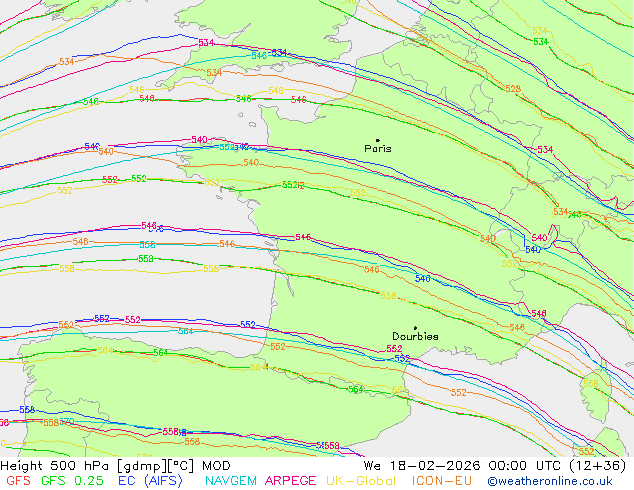Image resolution: width=634 pixels, height=490 pixels.
Task: Click the Paris city label
Action: 378,149
